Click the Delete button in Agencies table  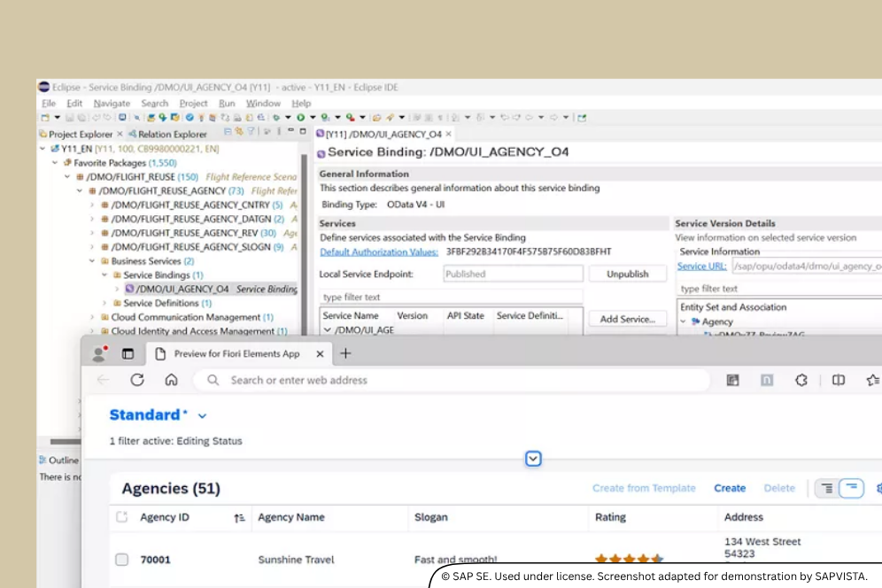[779, 489]
